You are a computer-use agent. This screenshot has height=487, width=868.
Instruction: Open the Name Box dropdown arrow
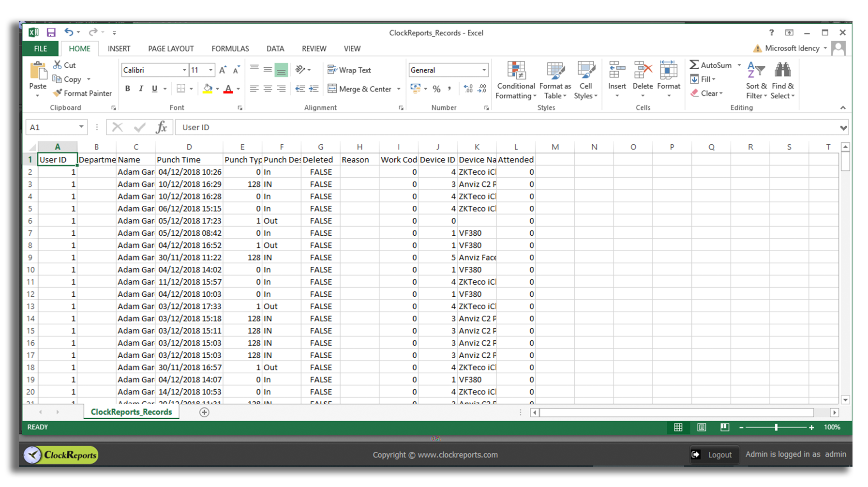coord(81,127)
